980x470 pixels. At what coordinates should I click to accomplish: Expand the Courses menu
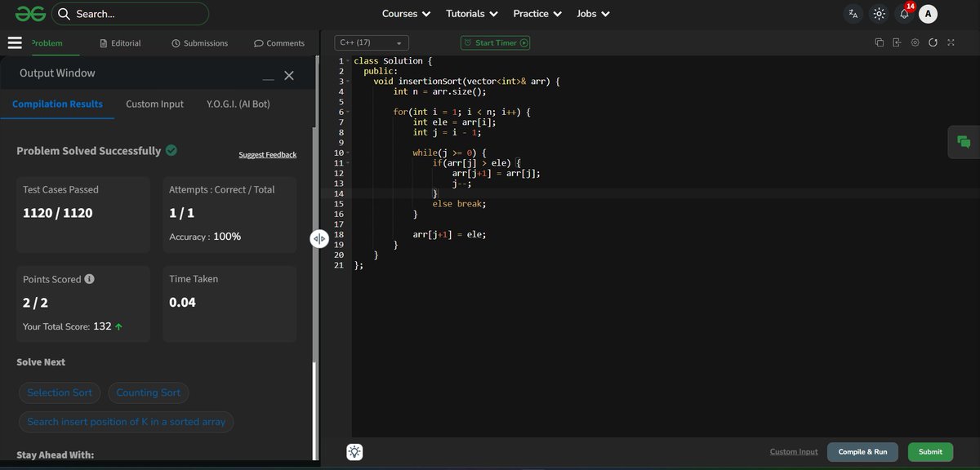click(x=405, y=13)
